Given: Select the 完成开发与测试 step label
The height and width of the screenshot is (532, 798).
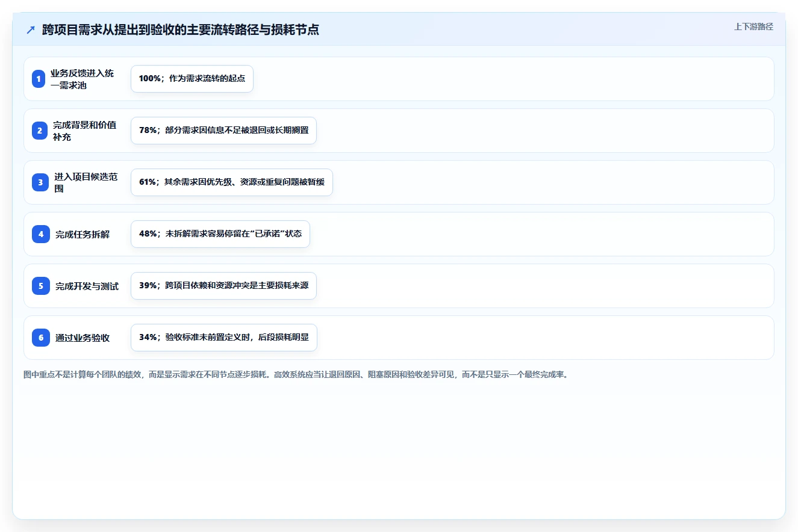Looking at the screenshot, I should click(x=87, y=286).
